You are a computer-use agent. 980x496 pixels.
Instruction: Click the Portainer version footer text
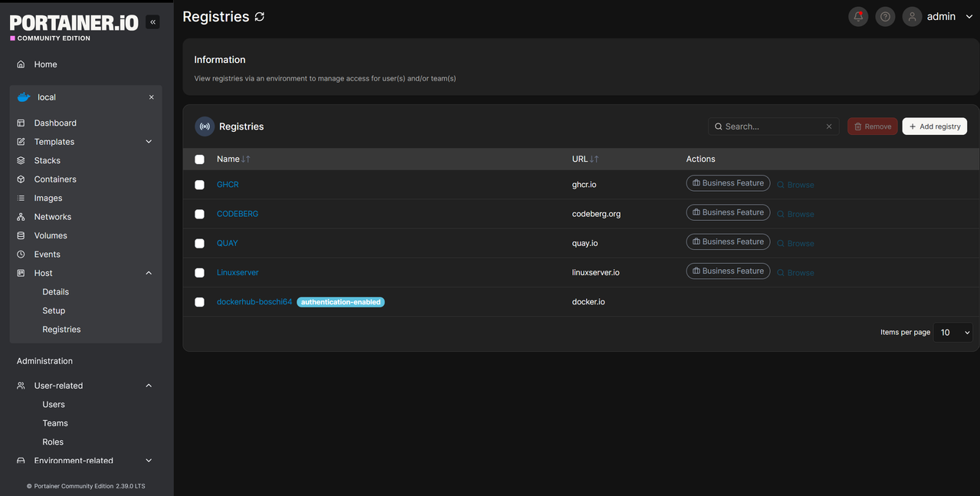click(x=86, y=486)
